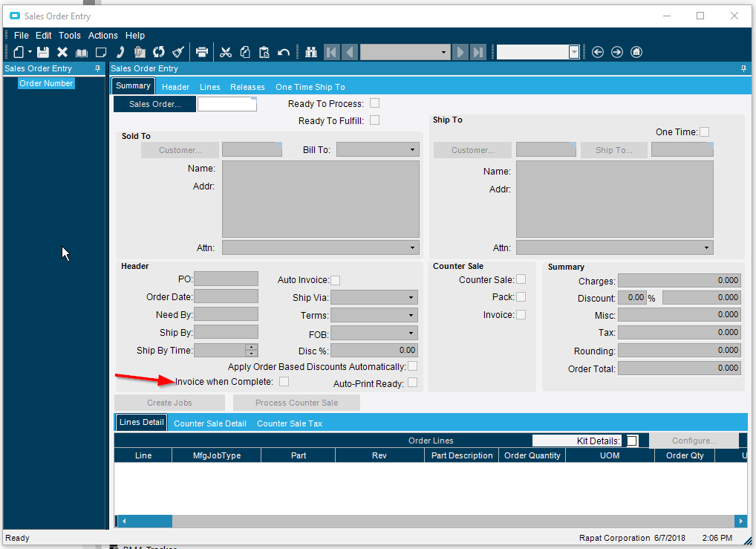
Task: Click the Print icon in toolbar
Action: [x=201, y=52]
